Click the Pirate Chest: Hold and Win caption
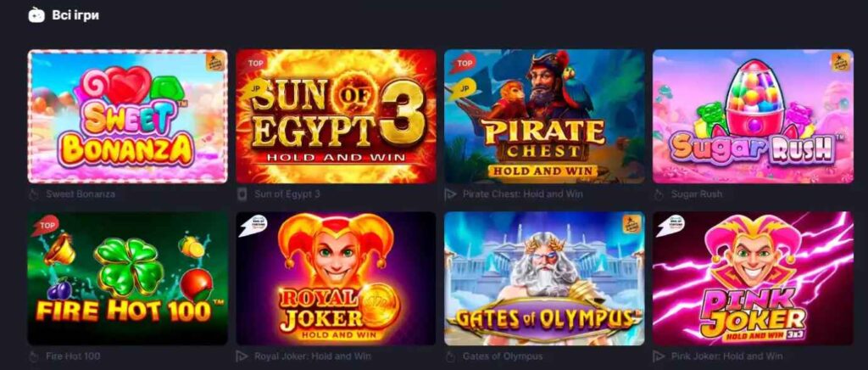Screen dimensions: 868x370 (x=521, y=194)
